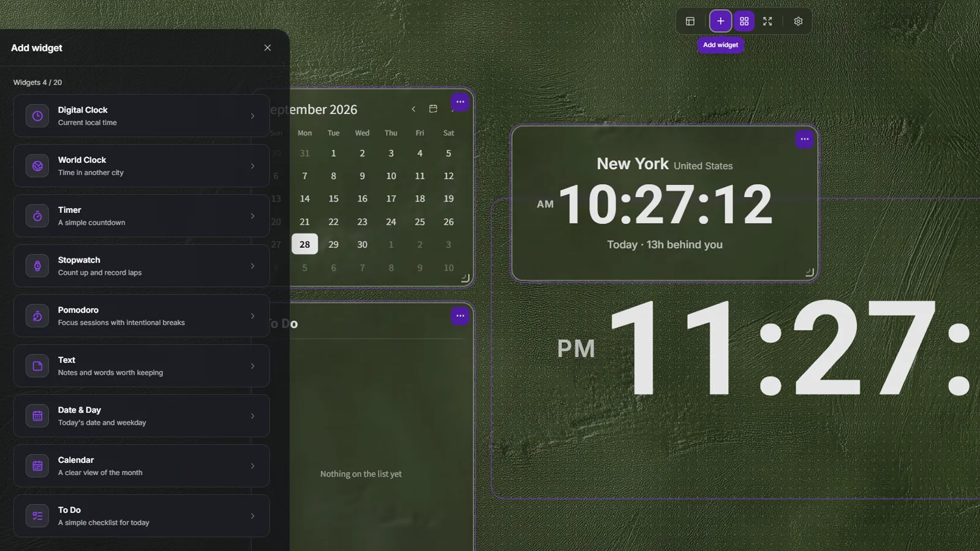Click Thursday 3 in calendar's first week
Screen dimensions: 980x551
[x=391, y=153]
